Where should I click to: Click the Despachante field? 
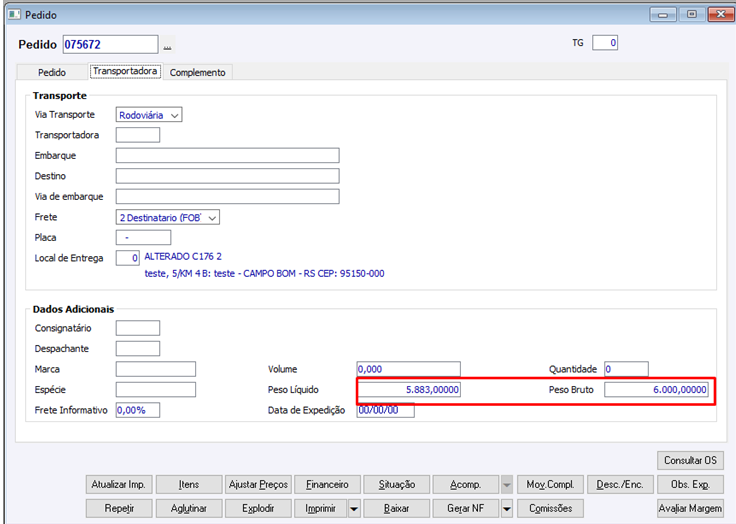pos(138,348)
